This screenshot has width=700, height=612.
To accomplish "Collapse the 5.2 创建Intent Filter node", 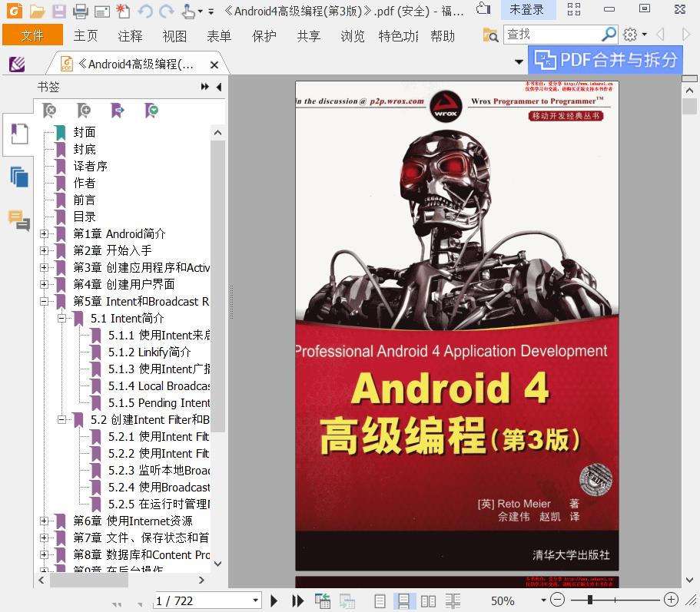I will click(x=61, y=420).
